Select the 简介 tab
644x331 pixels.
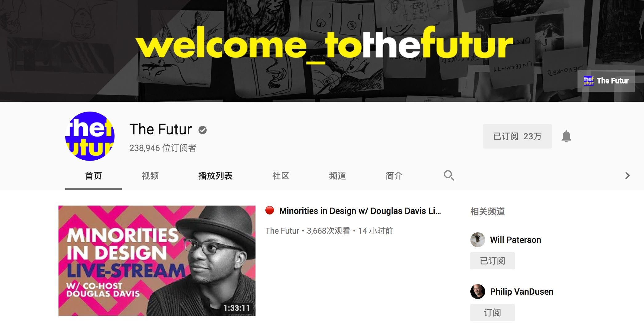(x=394, y=176)
